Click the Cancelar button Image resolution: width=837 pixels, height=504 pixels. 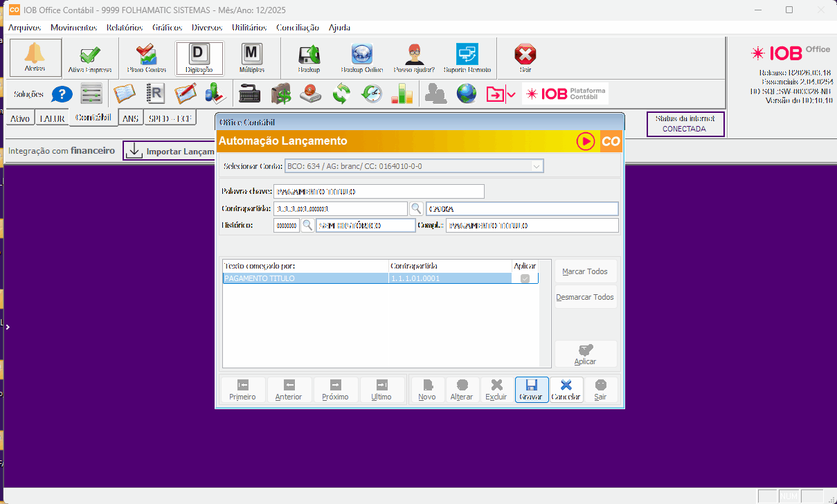tap(566, 390)
